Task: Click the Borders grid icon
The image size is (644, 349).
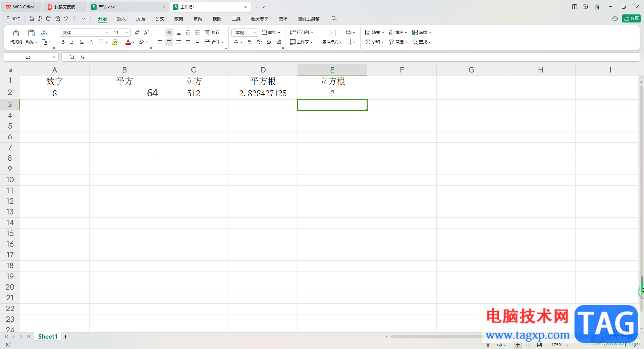Action: click(101, 42)
